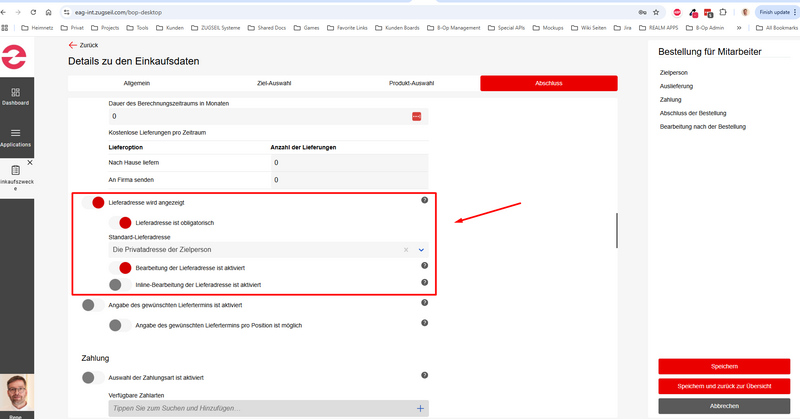
Task: Click the red stepper icon in Dauer field
Action: tap(417, 117)
